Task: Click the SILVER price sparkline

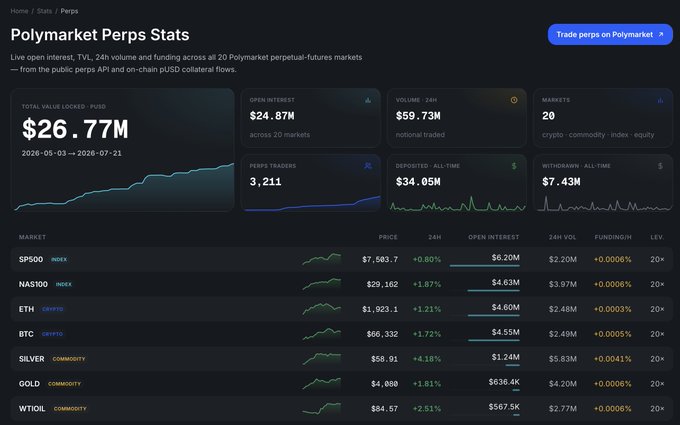Action: [x=321, y=358]
